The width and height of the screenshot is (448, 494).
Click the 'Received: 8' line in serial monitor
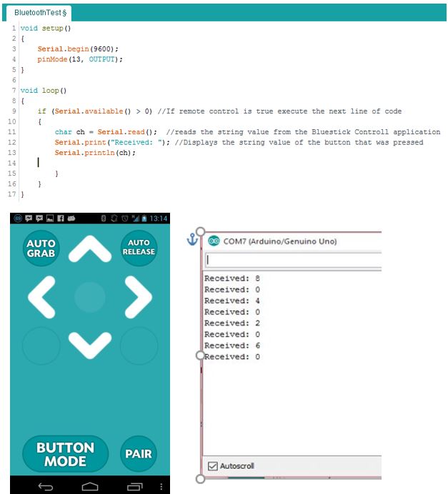(232, 278)
